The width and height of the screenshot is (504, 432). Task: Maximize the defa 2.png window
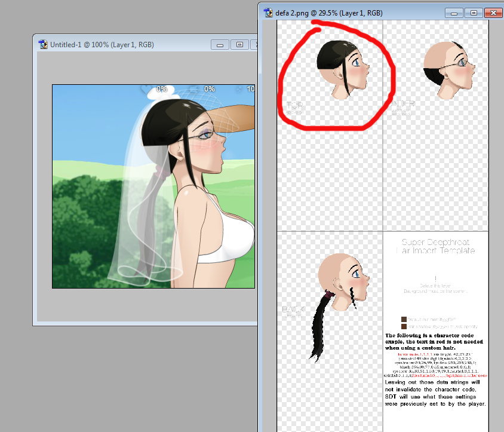[x=474, y=13]
